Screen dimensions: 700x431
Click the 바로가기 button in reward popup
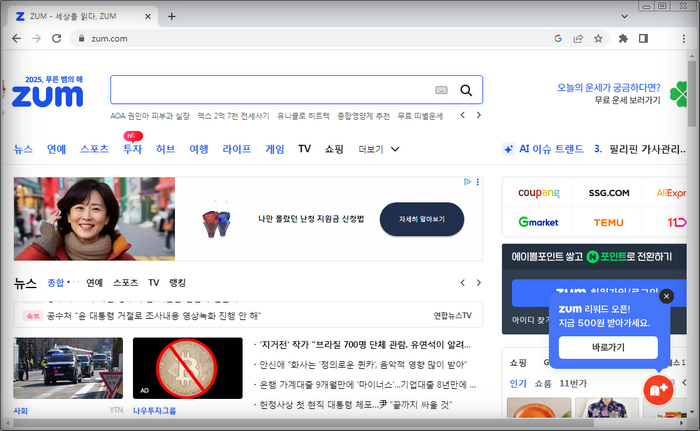point(608,347)
